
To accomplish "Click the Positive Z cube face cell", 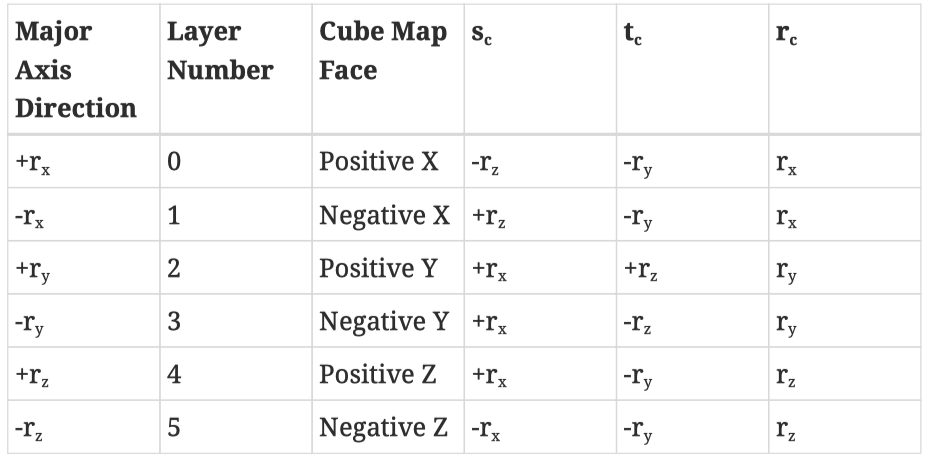I will pos(378,375).
